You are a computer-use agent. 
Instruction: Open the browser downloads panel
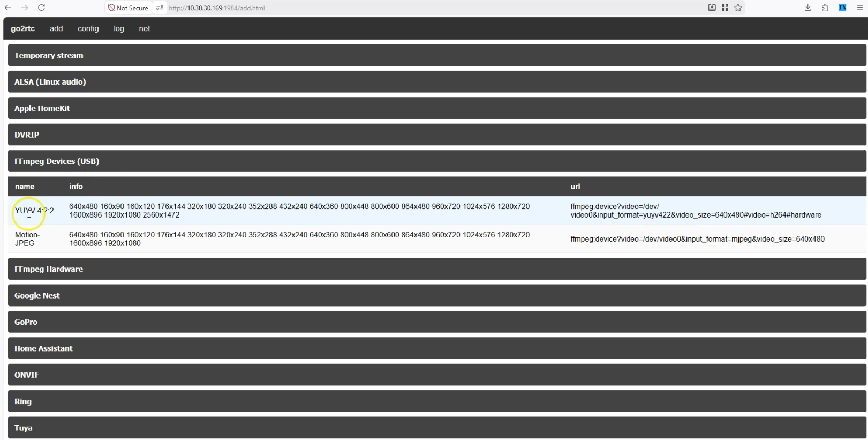point(807,8)
